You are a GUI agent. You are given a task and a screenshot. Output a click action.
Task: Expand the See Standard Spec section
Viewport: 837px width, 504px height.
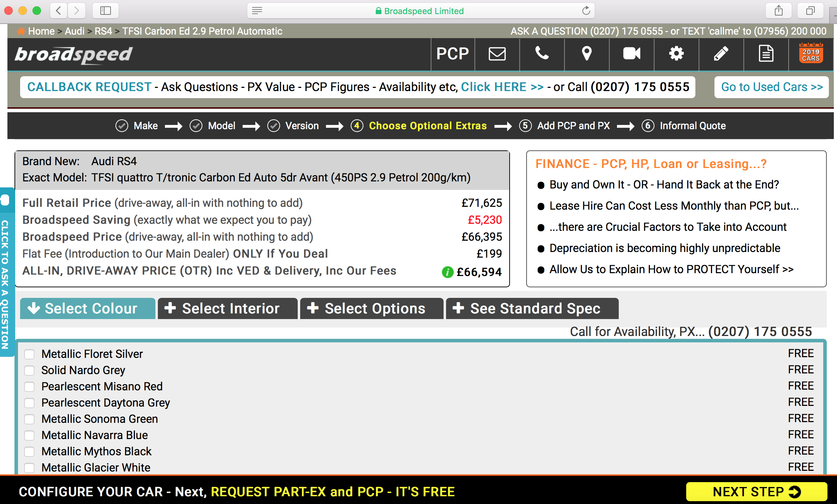tap(532, 308)
